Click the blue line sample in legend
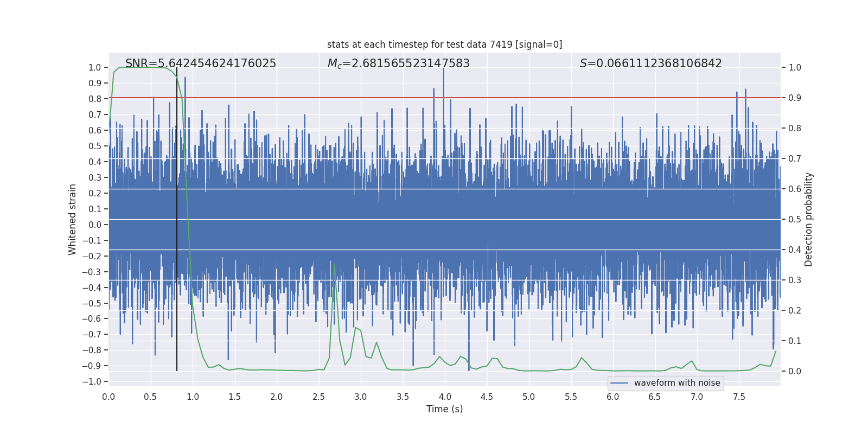This screenshot has width=868, height=434. [619, 383]
